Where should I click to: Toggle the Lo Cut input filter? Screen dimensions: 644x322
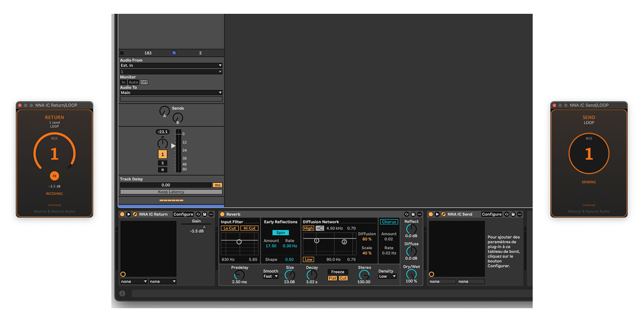click(x=230, y=228)
